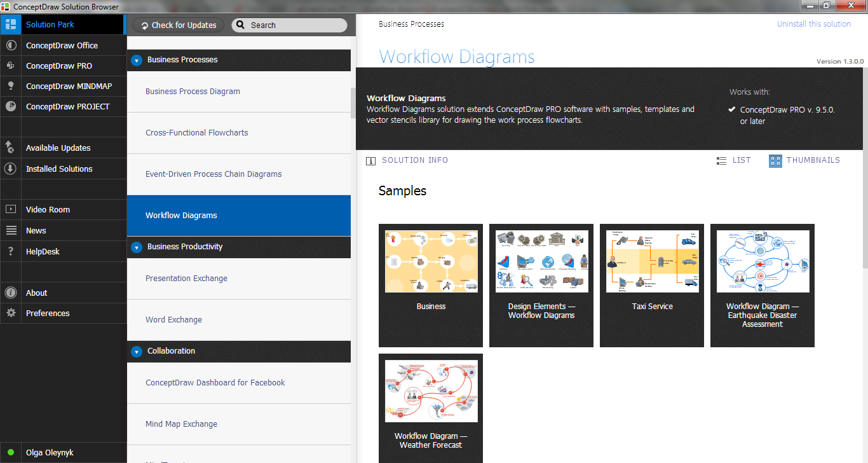Collapse the Collaboration section
The width and height of the screenshot is (868, 463).
tap(137, 352)
